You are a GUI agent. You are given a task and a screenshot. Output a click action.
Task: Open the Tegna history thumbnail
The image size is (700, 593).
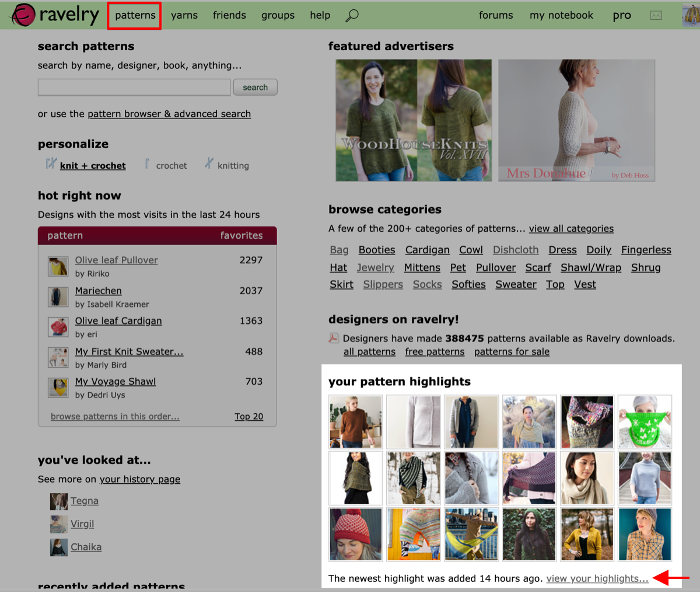(58, 501)
